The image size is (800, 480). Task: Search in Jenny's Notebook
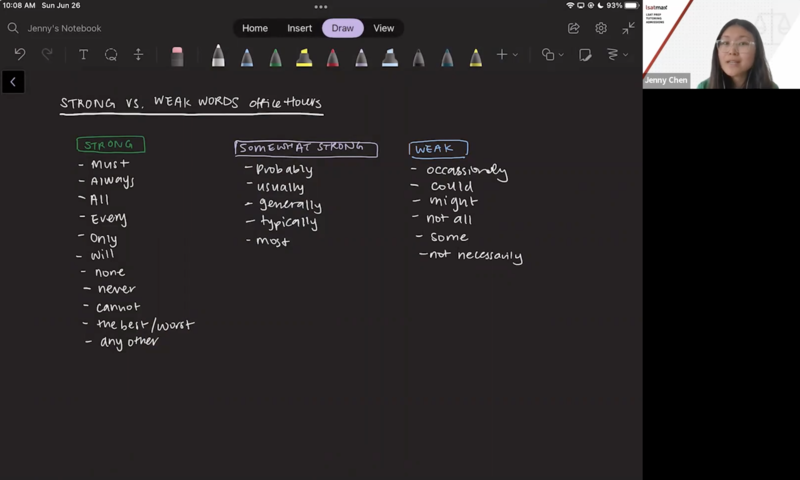click(x=14, y=28)
